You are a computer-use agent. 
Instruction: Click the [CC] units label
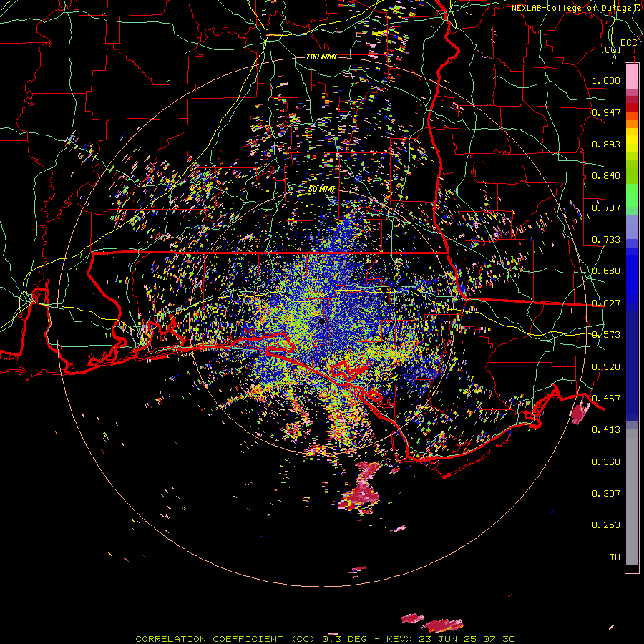(x=610, y=50)
